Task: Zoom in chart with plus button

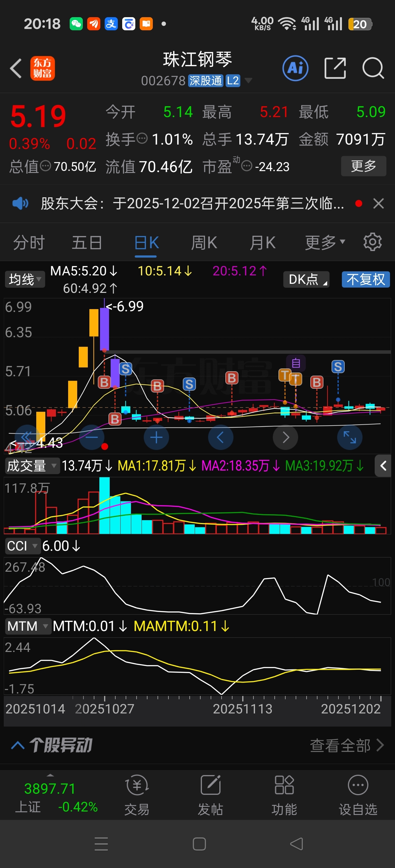Action: (x=156, y=437)
